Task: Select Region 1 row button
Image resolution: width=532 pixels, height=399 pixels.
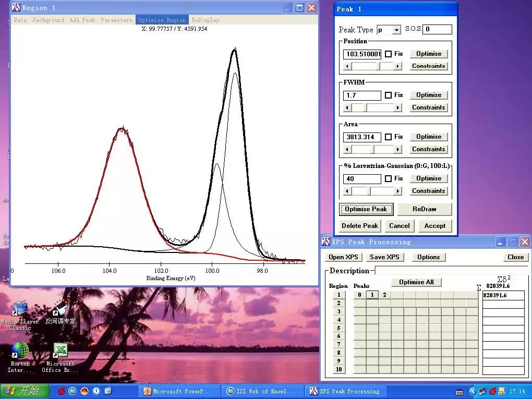Action: point(338,295)
